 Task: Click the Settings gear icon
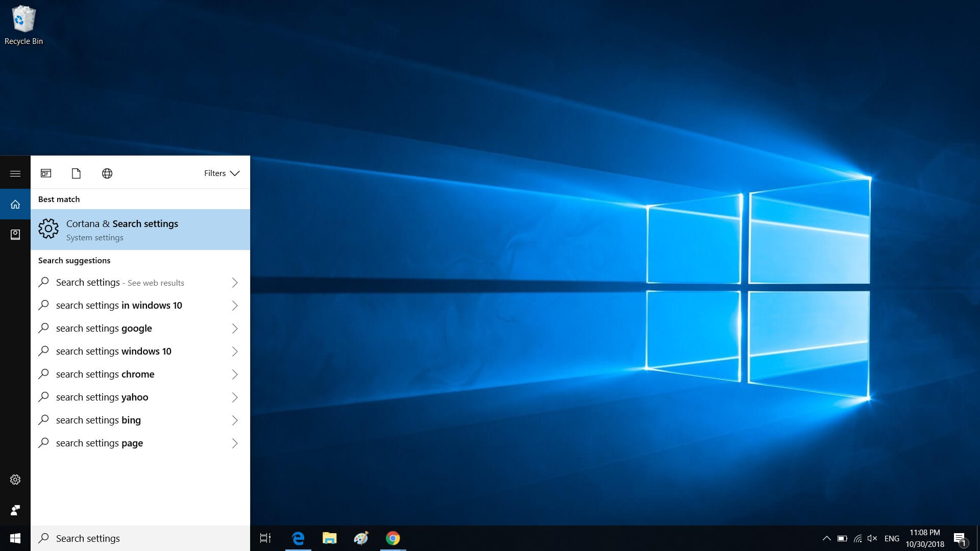15,479
